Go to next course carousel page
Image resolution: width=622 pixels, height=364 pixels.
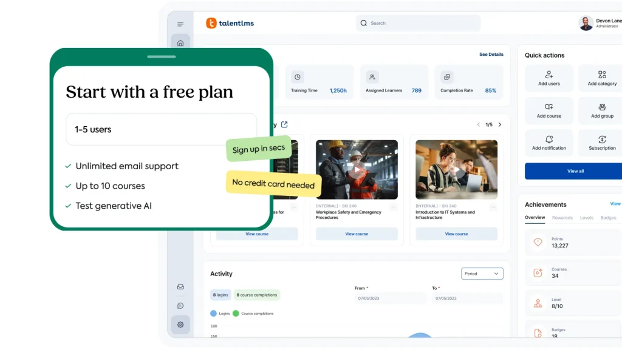[x=500, y=124]
